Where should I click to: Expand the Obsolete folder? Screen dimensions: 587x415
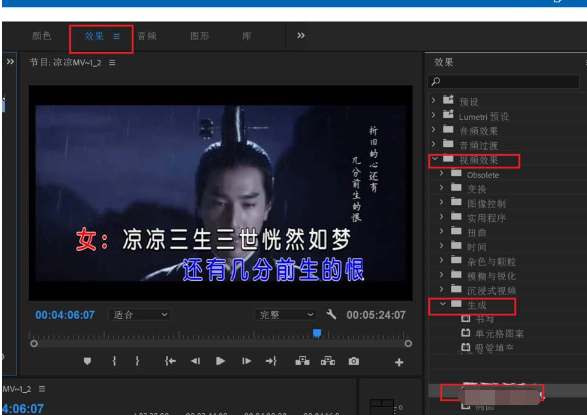pos(441,173)
